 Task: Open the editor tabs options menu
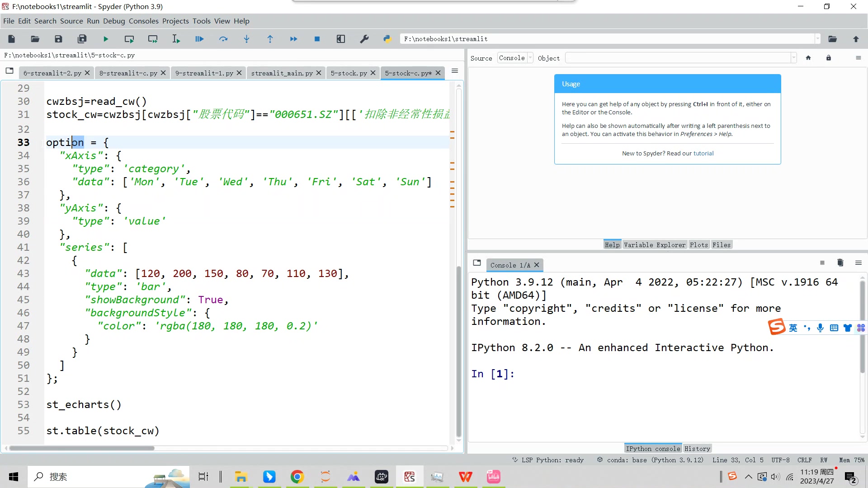coord(455,71)
